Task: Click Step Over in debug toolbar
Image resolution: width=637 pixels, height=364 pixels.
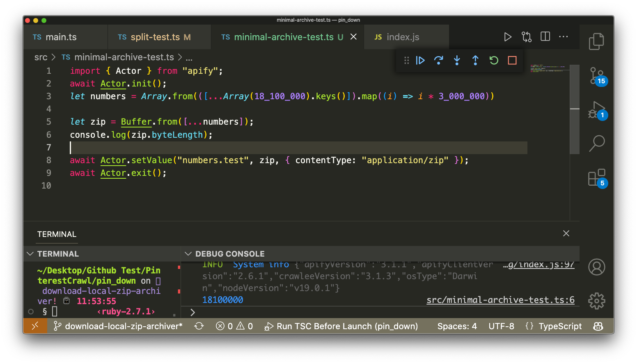Action: [438, 61]
